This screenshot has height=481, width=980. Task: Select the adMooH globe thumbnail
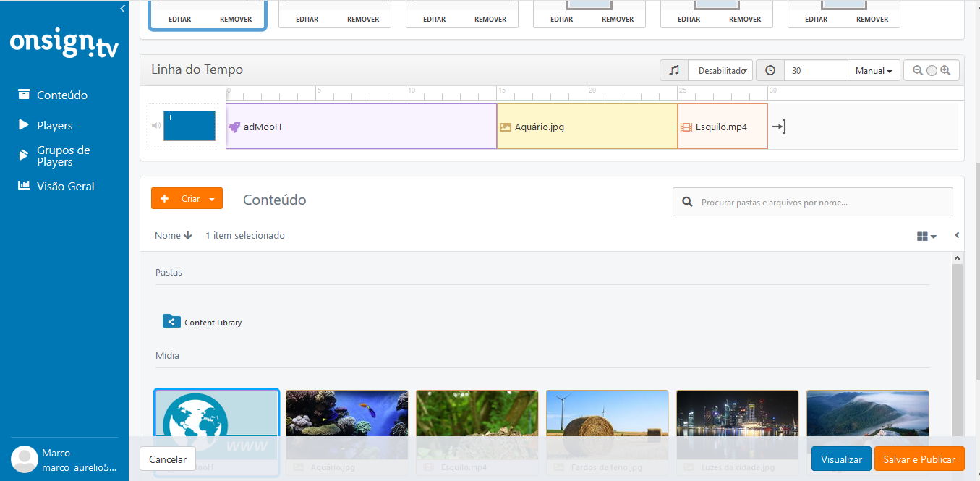[216, 431]
